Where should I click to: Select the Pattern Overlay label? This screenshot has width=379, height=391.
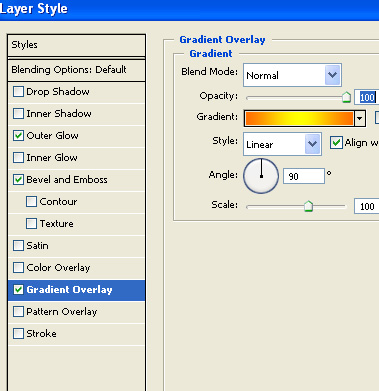(x=62, y=312)
